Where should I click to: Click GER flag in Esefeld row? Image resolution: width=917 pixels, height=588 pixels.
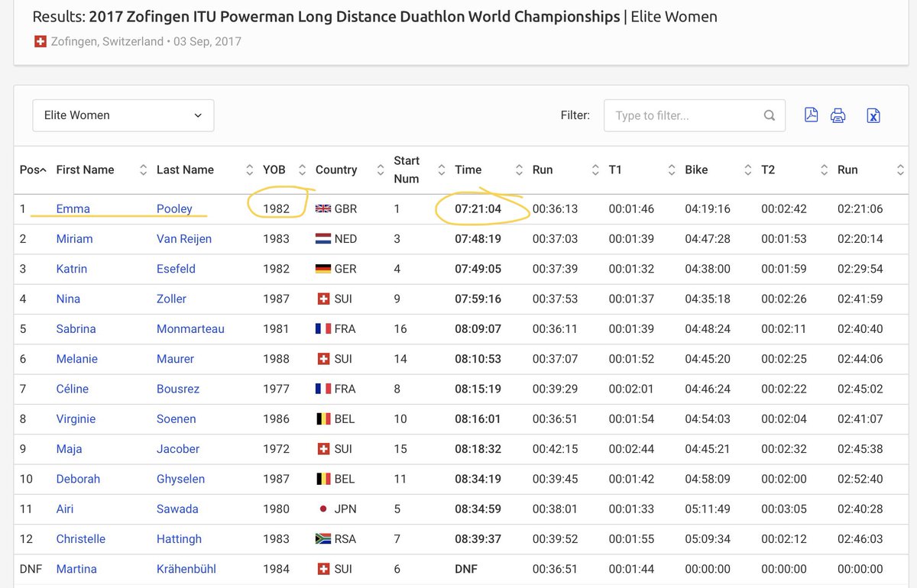pyautogui.click(x=322, y=269)
